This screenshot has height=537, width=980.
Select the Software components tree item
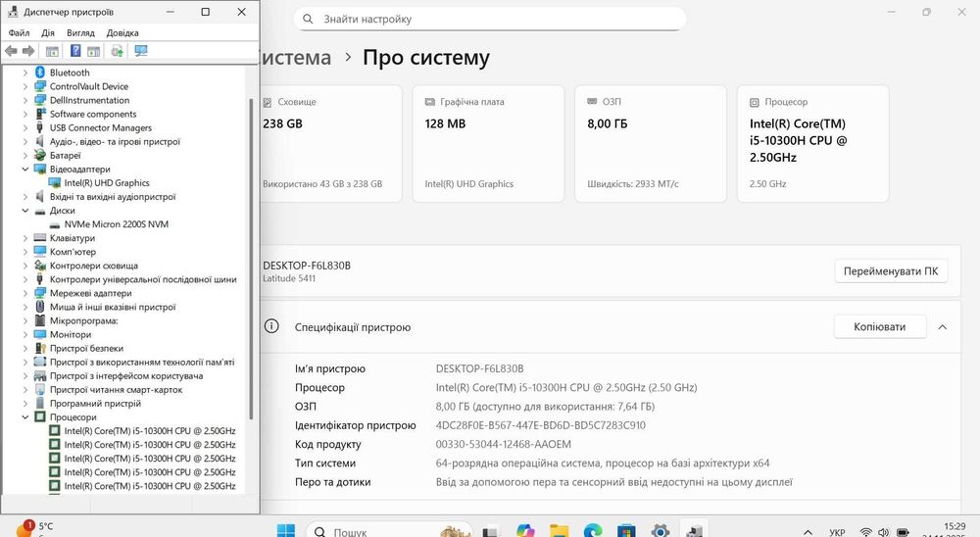pyautogui.click(x=93, y=114)
